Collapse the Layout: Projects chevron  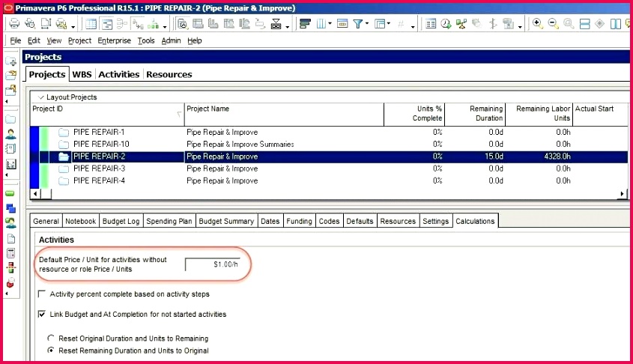coord(40,97)
